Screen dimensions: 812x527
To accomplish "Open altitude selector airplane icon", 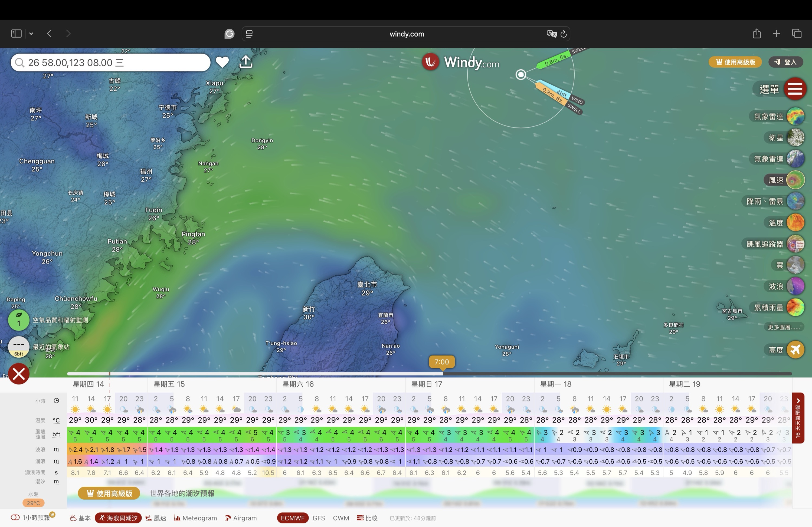I will point(795,350).
